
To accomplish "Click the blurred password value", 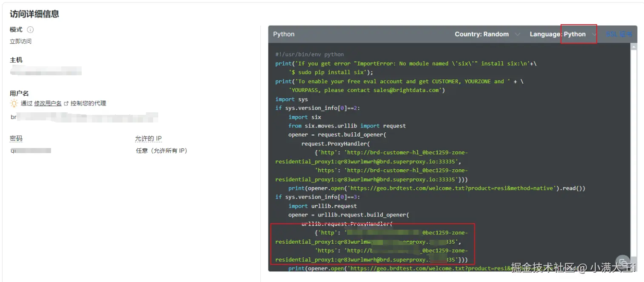I will click(x=31, y=151).
